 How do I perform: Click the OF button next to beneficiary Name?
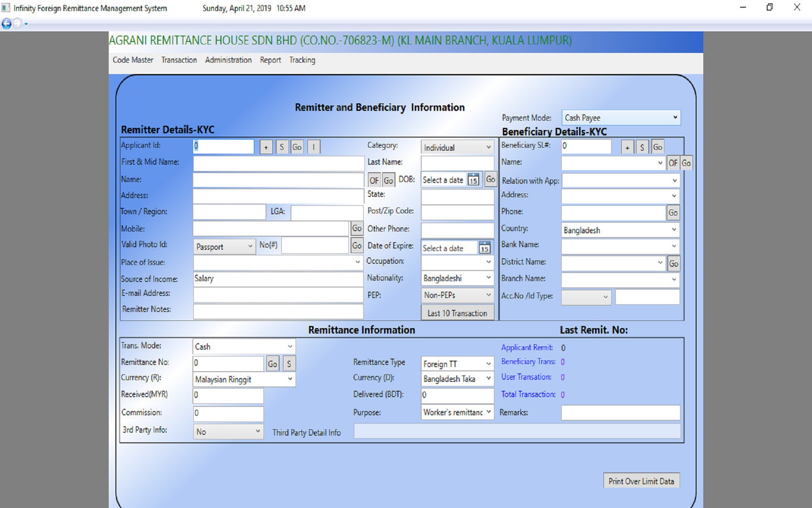pos(673,163)
